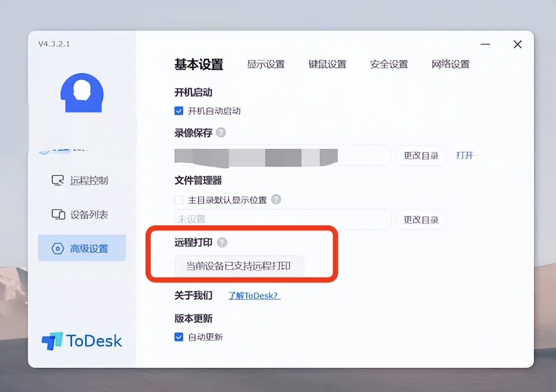Viewport: 556px width, 392px height.
Task: Open the recording folder via 打开 link
Action: point(465,155)
